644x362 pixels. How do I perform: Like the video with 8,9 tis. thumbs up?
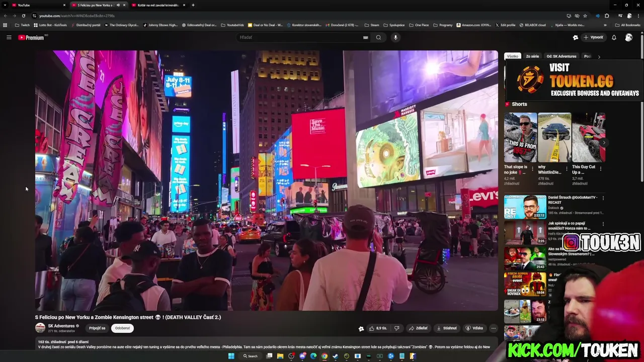[378, 328]
